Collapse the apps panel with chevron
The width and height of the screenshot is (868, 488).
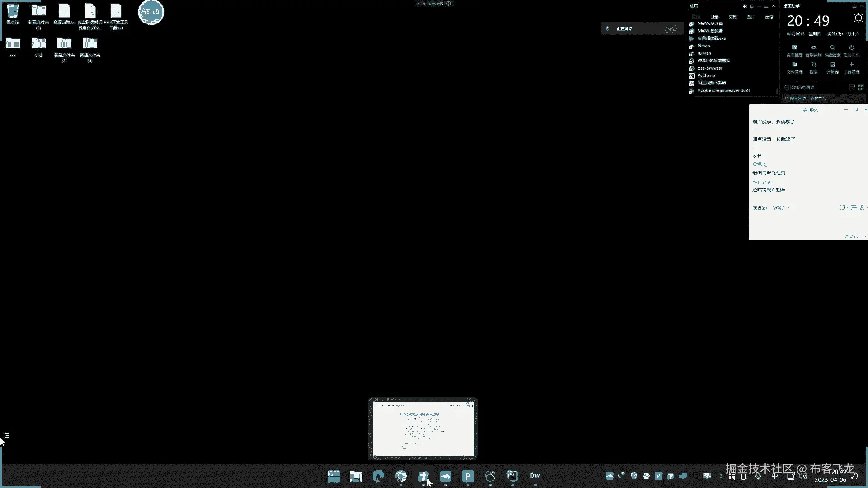(774, 6)
